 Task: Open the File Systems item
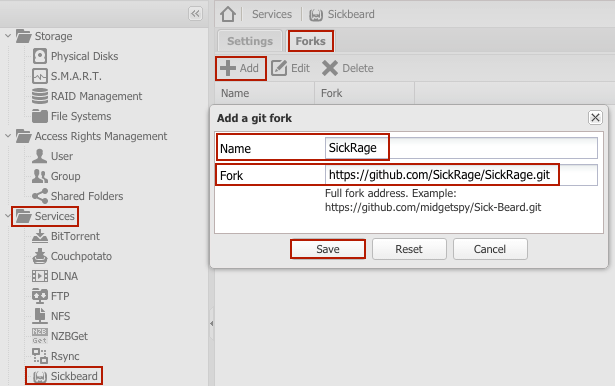tap(72, 116)
